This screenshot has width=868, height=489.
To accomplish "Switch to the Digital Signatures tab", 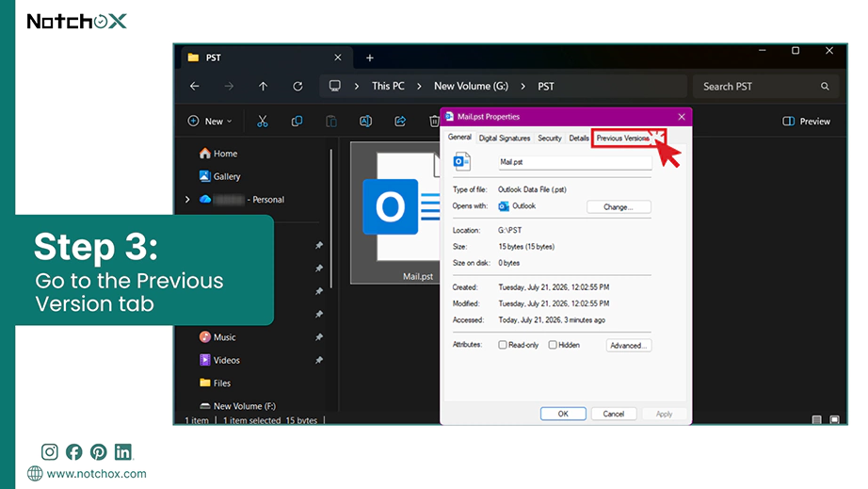I will click(x=505, y=138).
